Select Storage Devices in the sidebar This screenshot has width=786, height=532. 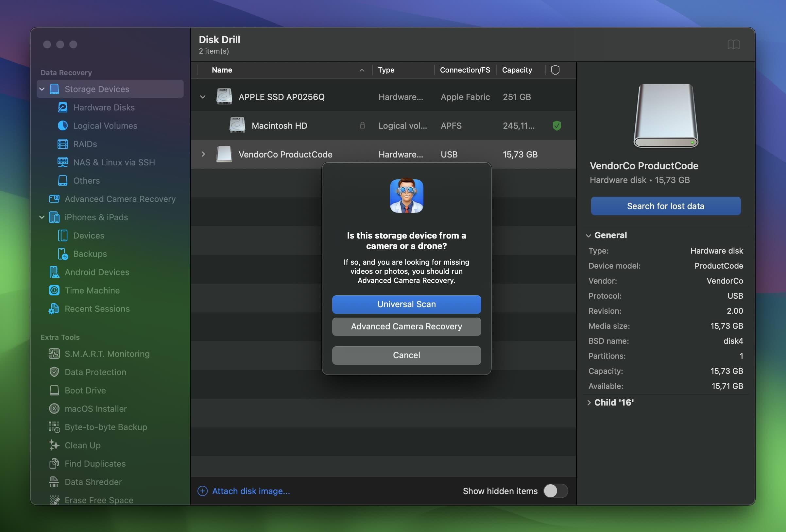(x=110, y=89)
